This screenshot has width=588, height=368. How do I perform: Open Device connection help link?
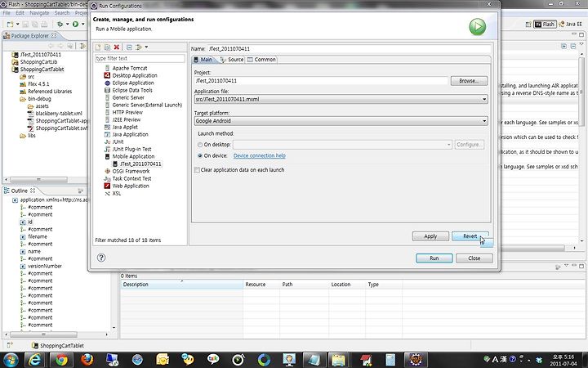point(260,156)
